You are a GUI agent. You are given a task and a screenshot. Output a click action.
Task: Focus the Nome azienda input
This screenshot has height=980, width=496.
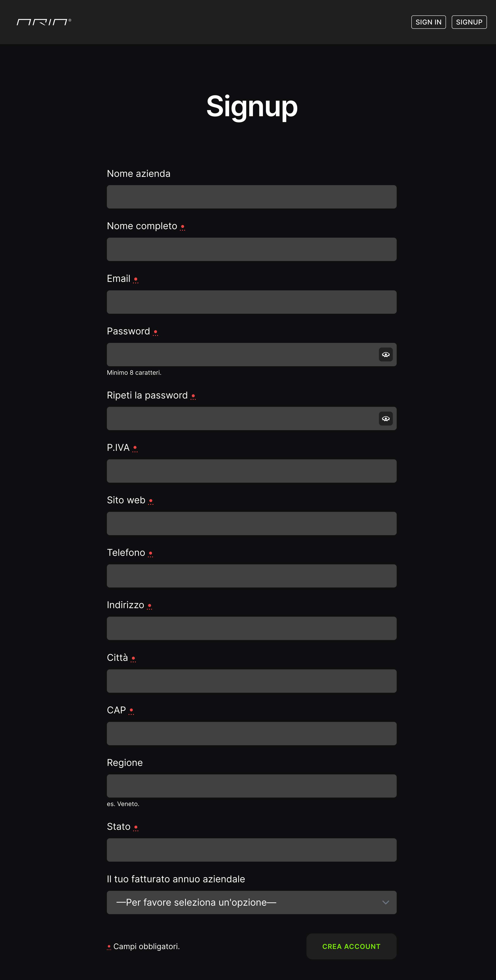252,197
